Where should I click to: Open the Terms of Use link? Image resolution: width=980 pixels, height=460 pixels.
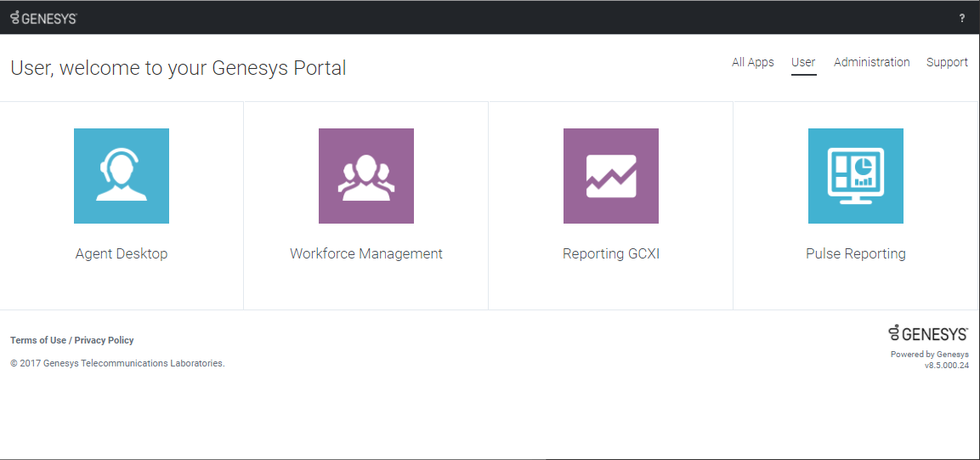[38, 340]
